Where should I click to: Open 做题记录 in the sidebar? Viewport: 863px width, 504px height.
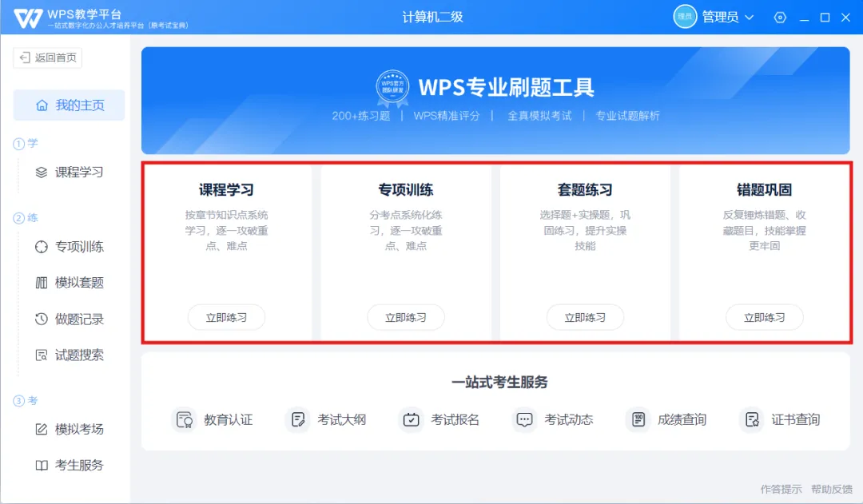(70, 319)
